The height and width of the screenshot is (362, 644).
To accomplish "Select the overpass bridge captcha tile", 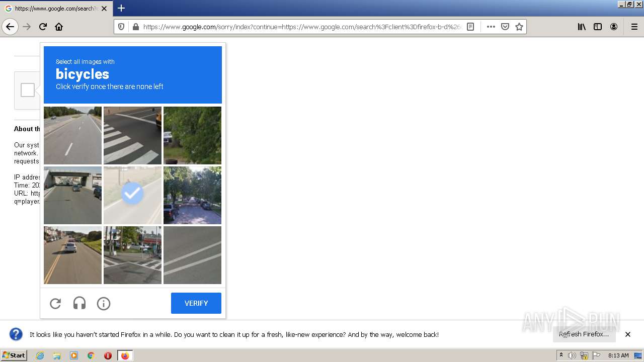I will (x=72, y=195).
